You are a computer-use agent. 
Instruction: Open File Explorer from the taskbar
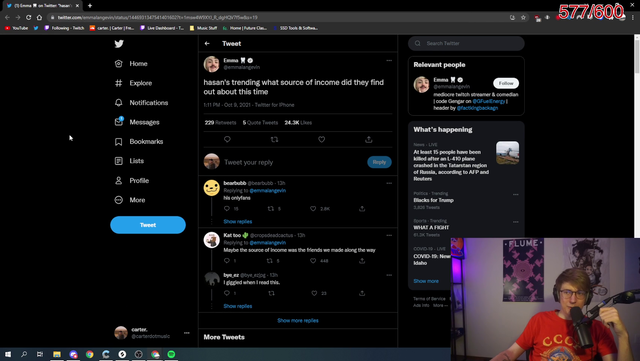(57, 354)
